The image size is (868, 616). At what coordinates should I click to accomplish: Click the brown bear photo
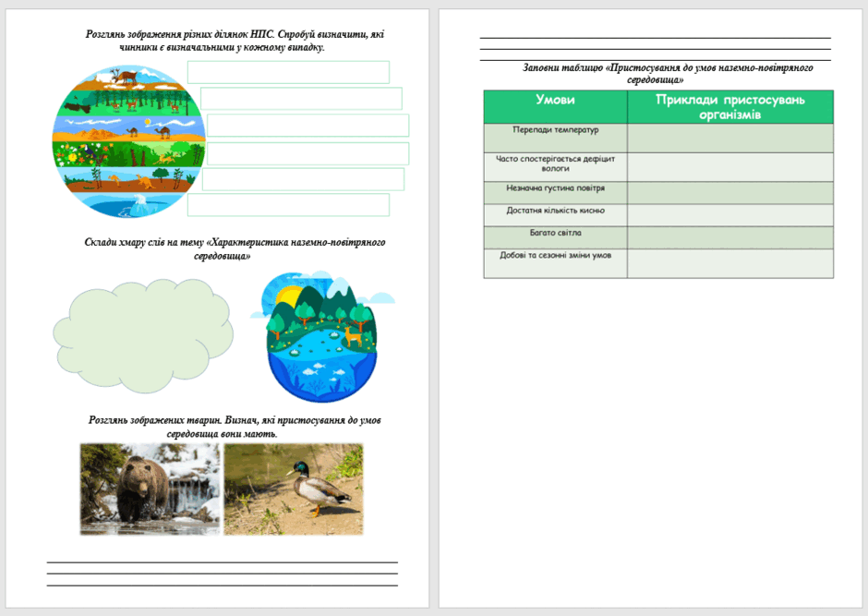pyautogui.click(x=150, y=489)
